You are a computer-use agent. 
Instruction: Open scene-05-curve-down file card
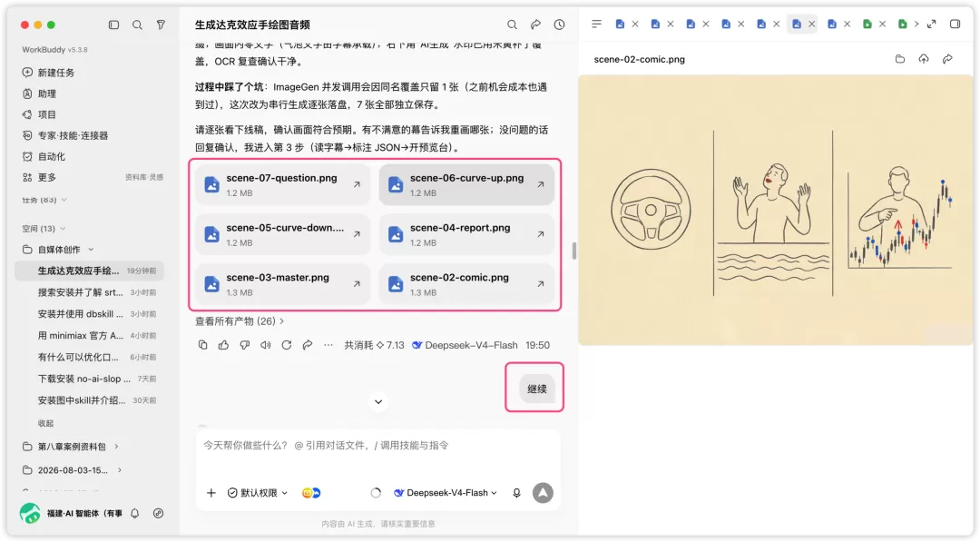pos(282,234)
